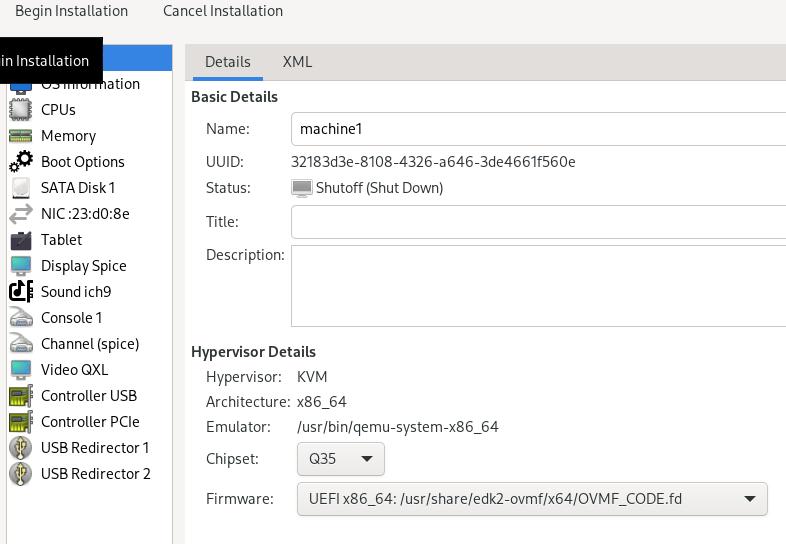The image size is (786, 544).
Task: Switch to the Details tab
Action: tap(227, 62)
